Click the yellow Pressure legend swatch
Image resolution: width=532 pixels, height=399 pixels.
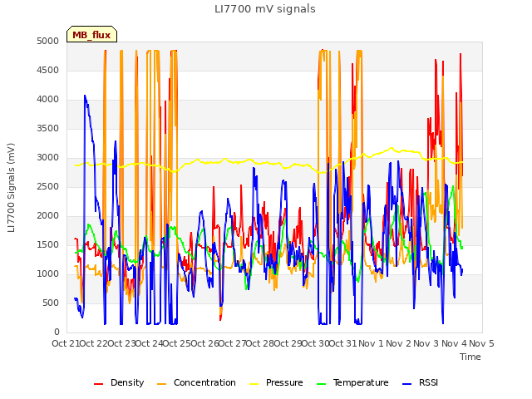[254, 384]
